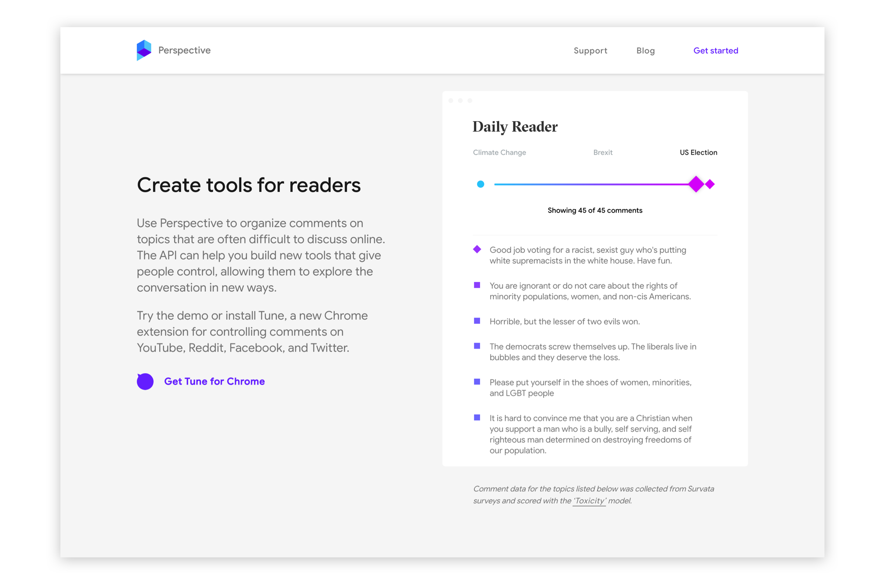
Task: Click the comment 'Horrible, but the lesser of two evils won.'
Action: [x=565, y=322]
